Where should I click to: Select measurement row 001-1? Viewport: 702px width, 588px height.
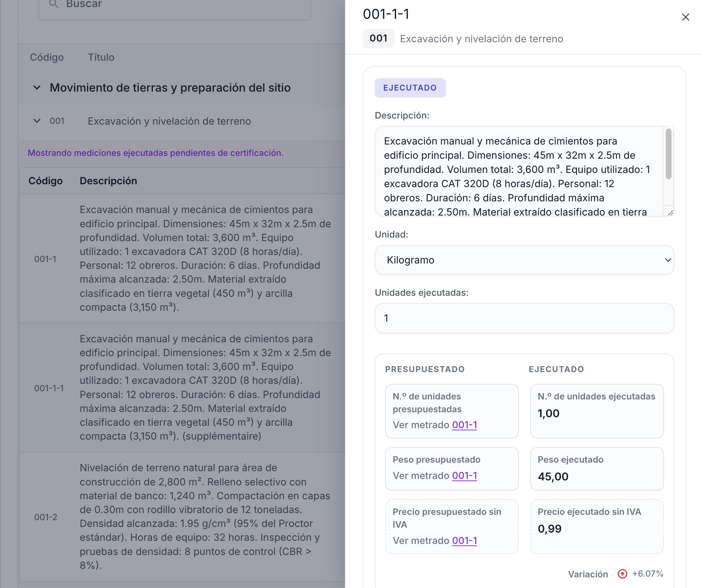tap(177, 258)
